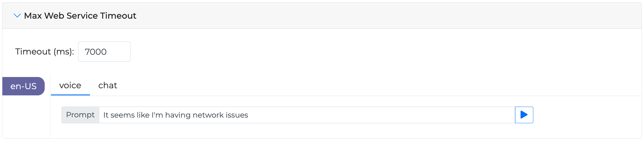The height and width of the screenshot is (141, 644).
Task: Click the word Prompt beside the text box
Action: [80, 115]
